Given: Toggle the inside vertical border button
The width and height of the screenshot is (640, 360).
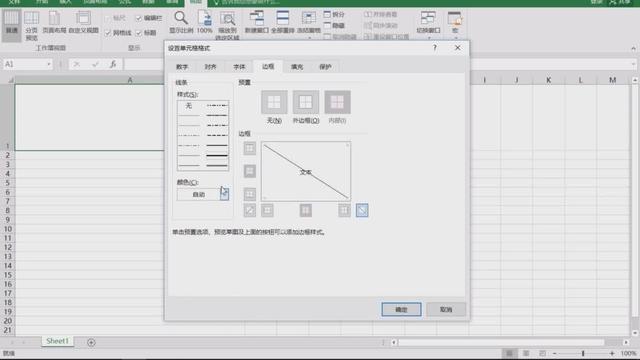Looking at the screenshot, I should (x=305, y=211).
